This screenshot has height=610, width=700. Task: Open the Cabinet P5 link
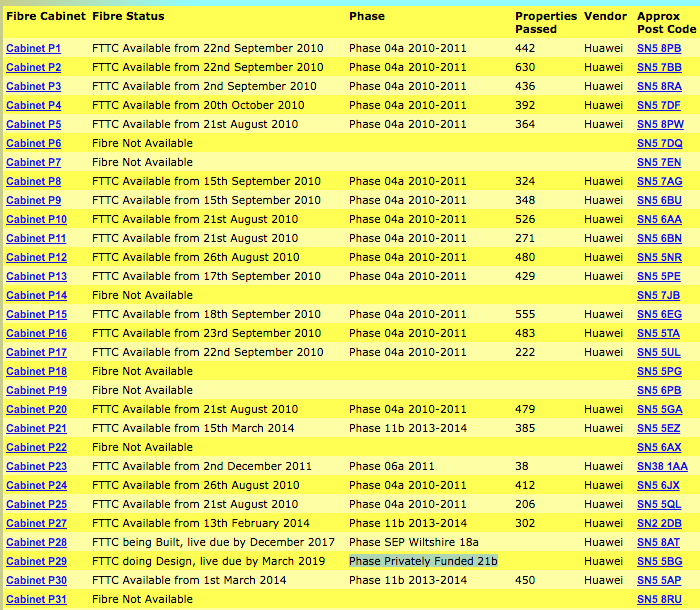pyautogui.click(x=33, y=124)
